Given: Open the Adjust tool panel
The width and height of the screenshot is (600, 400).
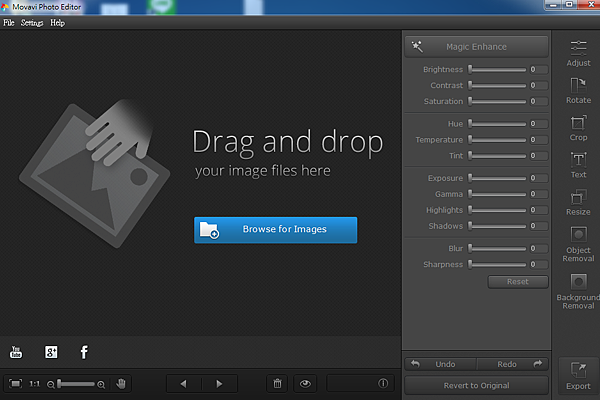Looking at the screenshot, I should [578, 52].
